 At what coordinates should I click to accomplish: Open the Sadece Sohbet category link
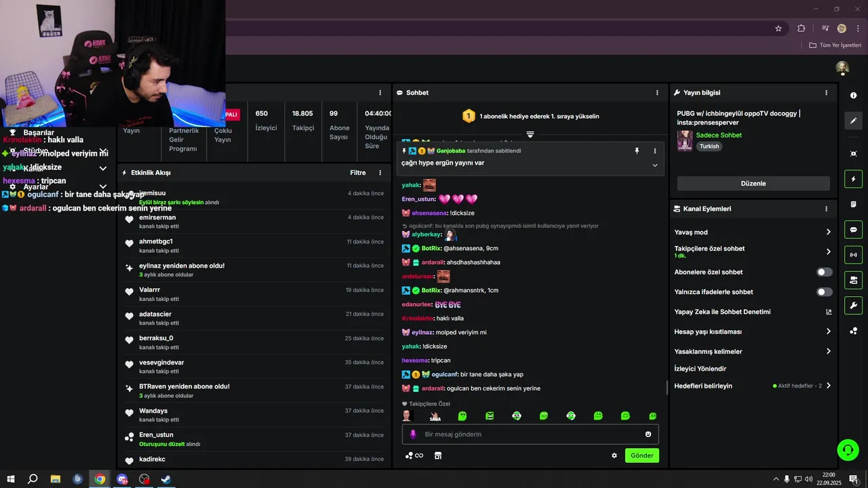pyautogui.click(x=719, y=135)
